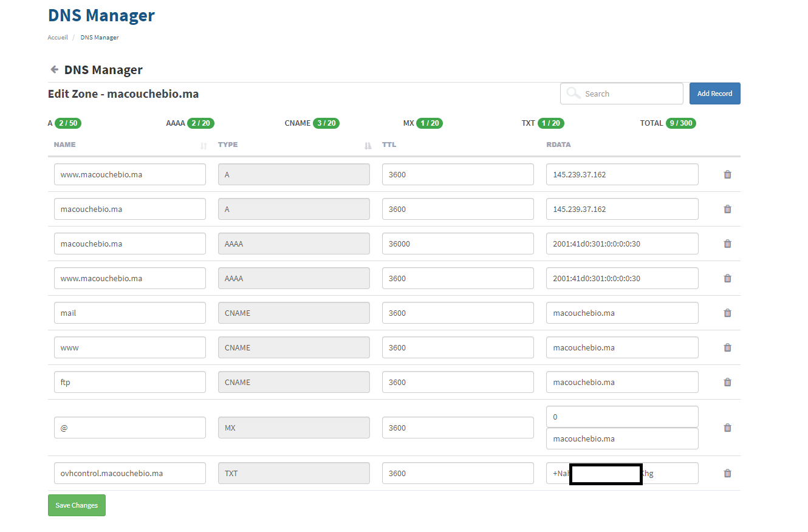Image resolution: width=808 pixels, height=532 pixels.
Task: Open the DNS Manager breadcrumb link
Action: click(99, 38)
